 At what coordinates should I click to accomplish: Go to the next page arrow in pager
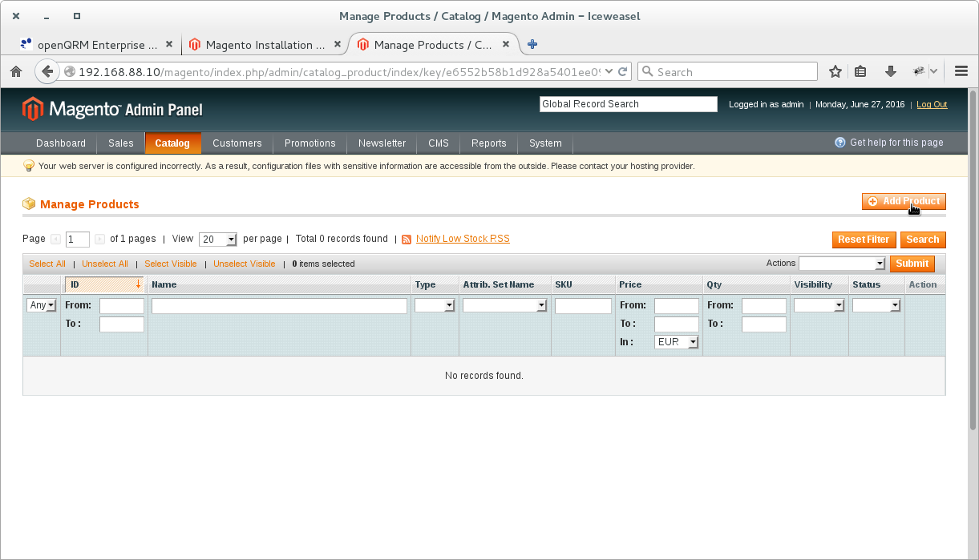tap(99, 239)
